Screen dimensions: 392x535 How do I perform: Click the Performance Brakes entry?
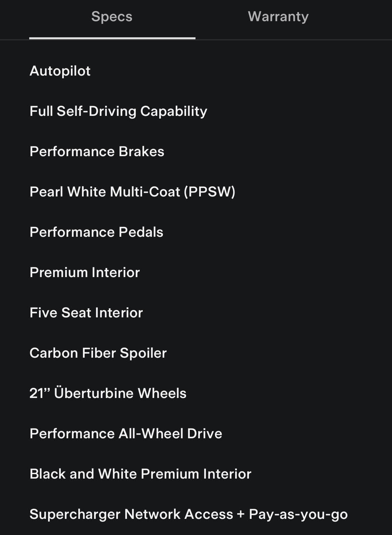tap(97, 151)
